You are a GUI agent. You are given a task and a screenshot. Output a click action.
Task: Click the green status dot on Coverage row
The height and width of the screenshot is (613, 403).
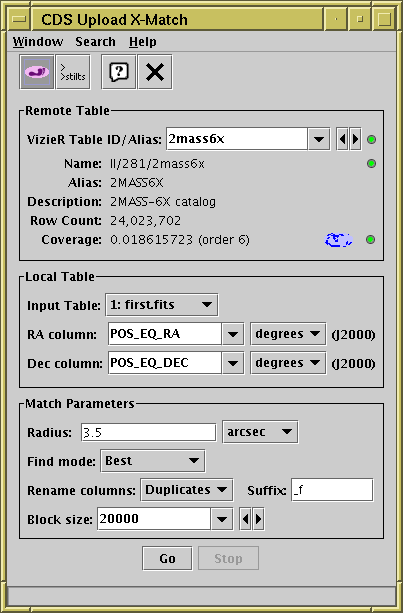pos(371,239)
